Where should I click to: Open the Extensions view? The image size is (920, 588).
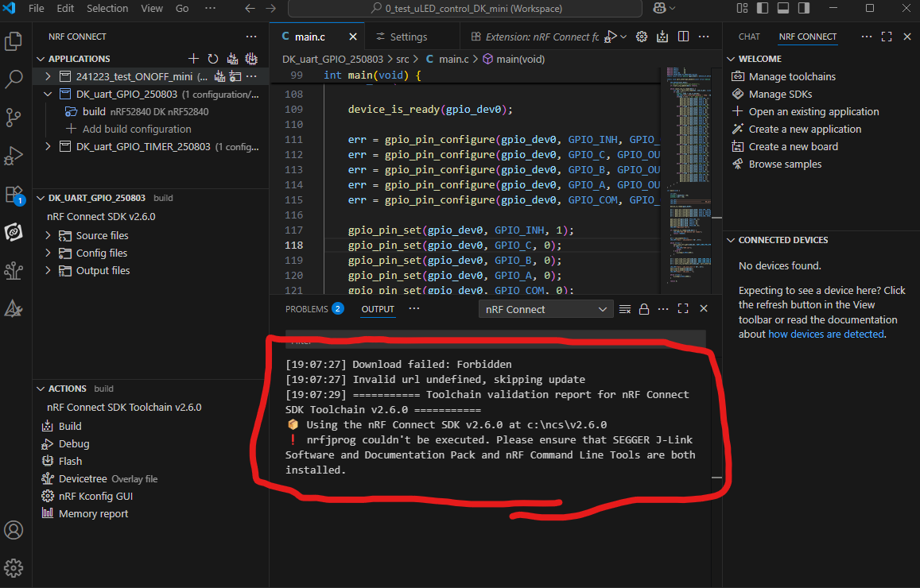click(x=14, y=194)
